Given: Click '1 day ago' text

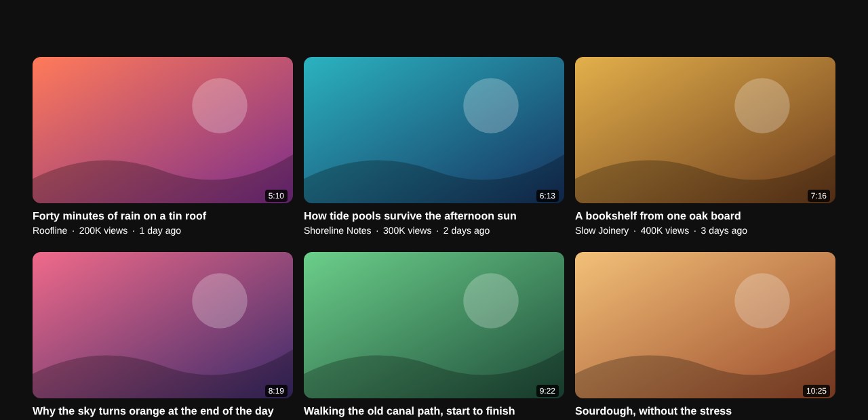Looking at the screenshot, I should [160, 231].
